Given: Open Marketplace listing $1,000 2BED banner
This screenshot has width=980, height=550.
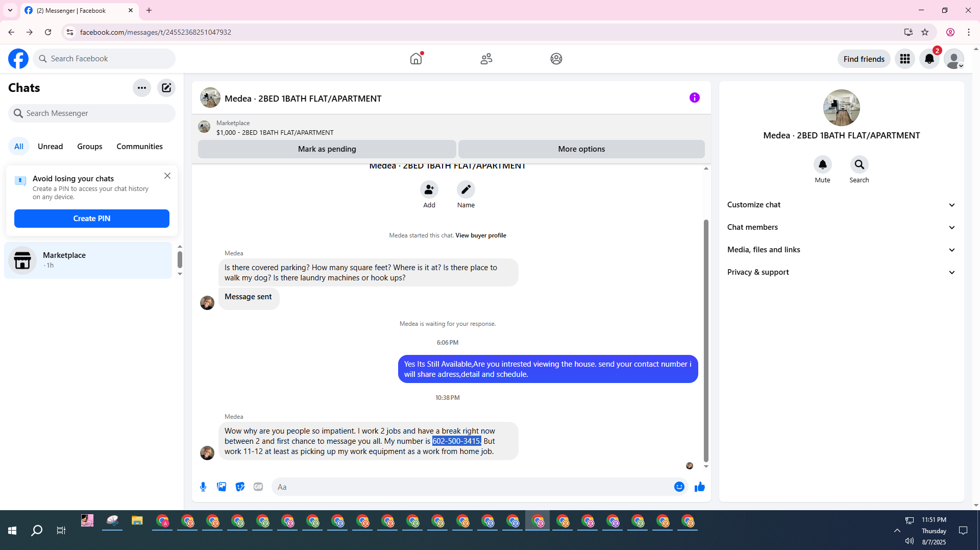Looking at the screenshot, I should point(451,128).
